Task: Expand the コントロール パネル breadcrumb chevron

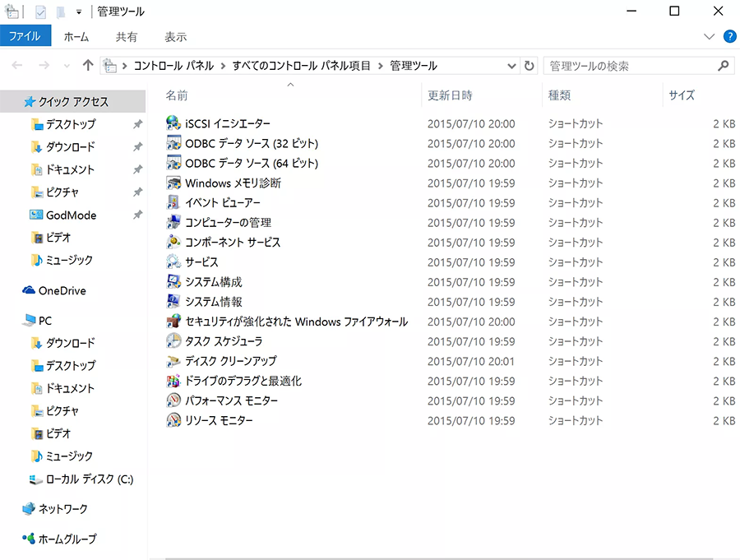Action: tap(223, 66)
